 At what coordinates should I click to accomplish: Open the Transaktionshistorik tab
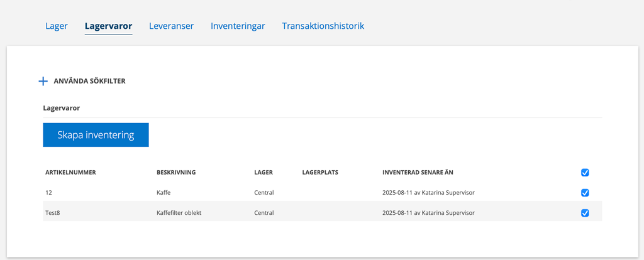tap(323, 26)
